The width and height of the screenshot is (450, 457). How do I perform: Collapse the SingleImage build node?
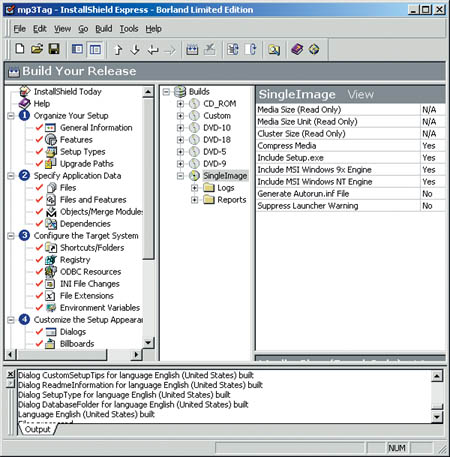pyautogui.click(x=180, y=176)
